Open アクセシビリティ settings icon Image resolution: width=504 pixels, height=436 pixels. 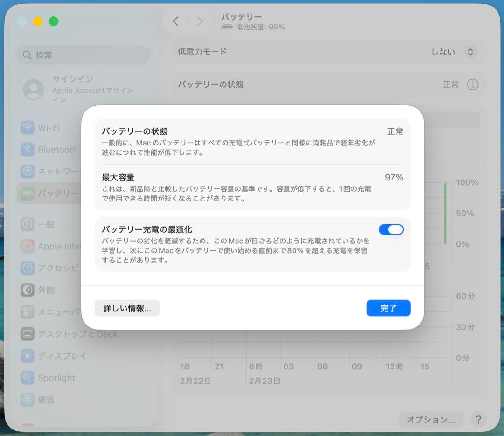(x=28, y=268)
